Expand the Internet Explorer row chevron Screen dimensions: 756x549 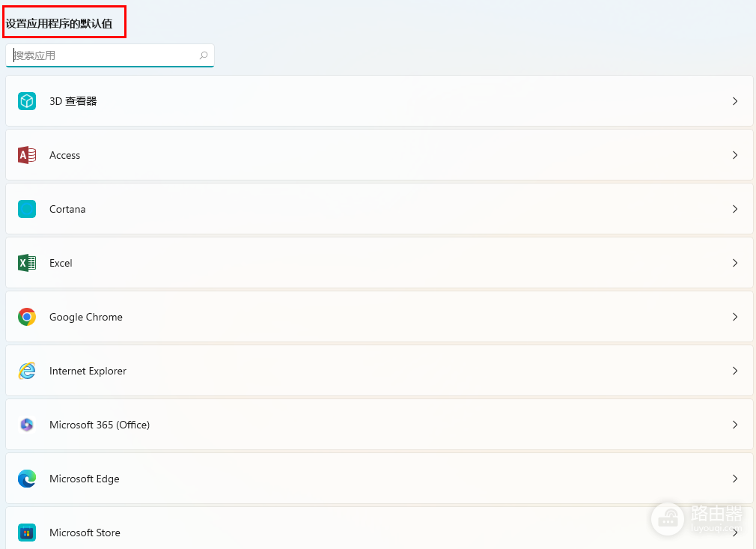pyautogui.click(x=735, y=371)
